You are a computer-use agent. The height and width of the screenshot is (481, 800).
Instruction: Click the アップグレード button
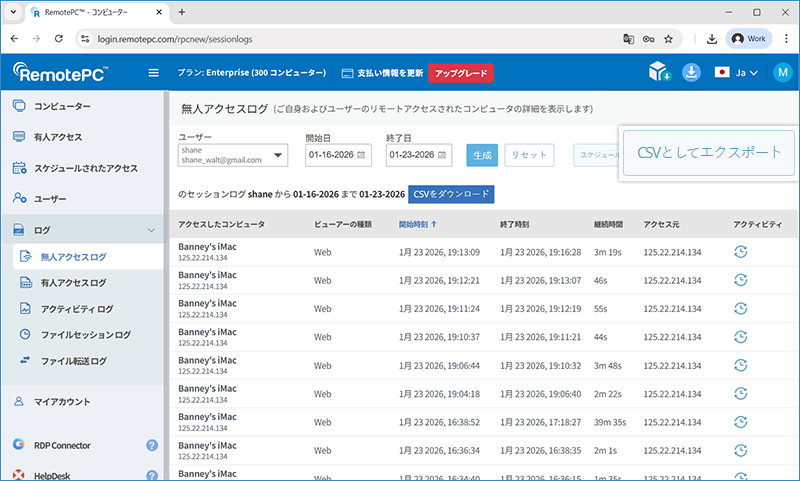461,73
